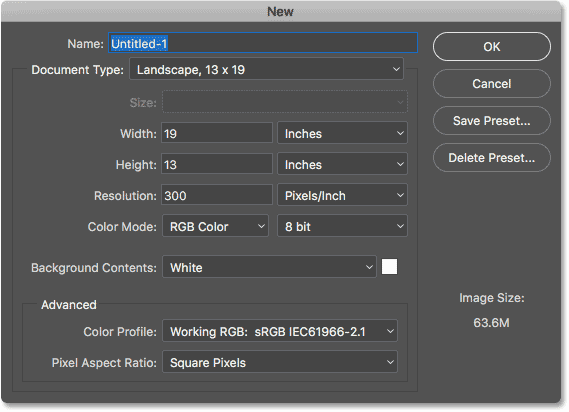The image size is (569, 412).
Task: Click the Image Size label
Action: pos(492,298)
